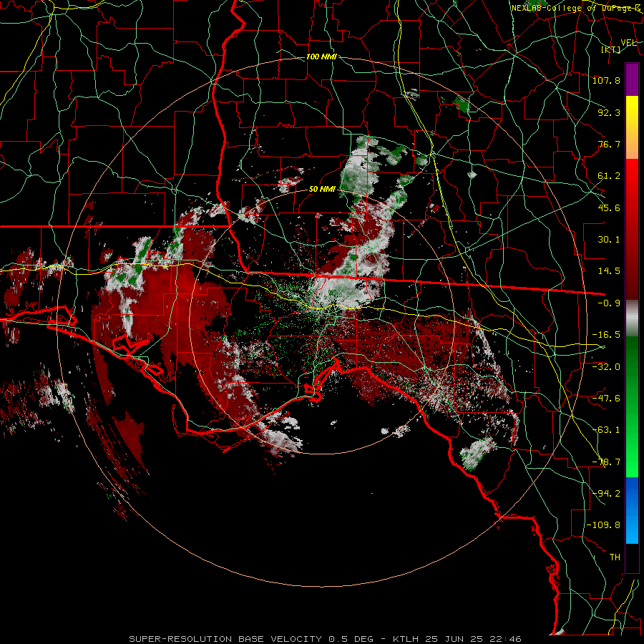Select the -47.6 value on velocity scale
The width and height of the screenshot is (644, 644).
coord(606,399)
